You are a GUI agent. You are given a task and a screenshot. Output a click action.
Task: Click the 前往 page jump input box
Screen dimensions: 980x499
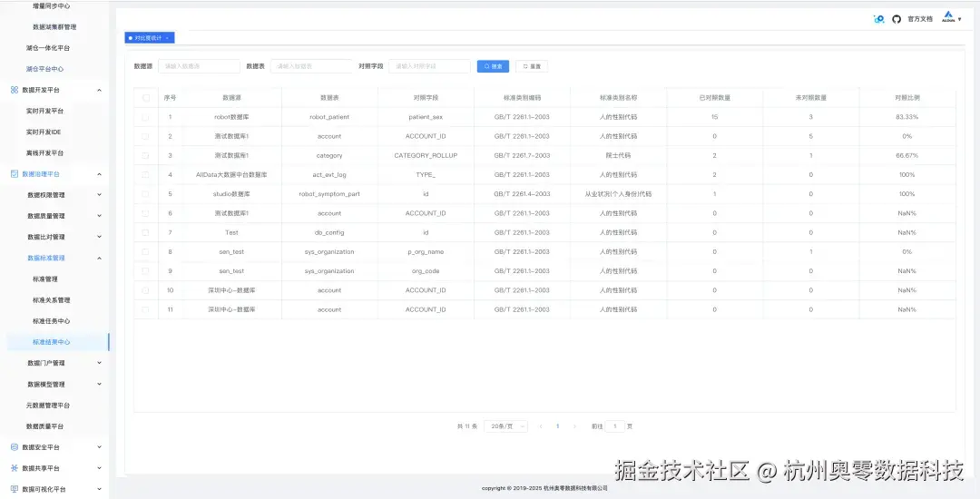[615, 426]
